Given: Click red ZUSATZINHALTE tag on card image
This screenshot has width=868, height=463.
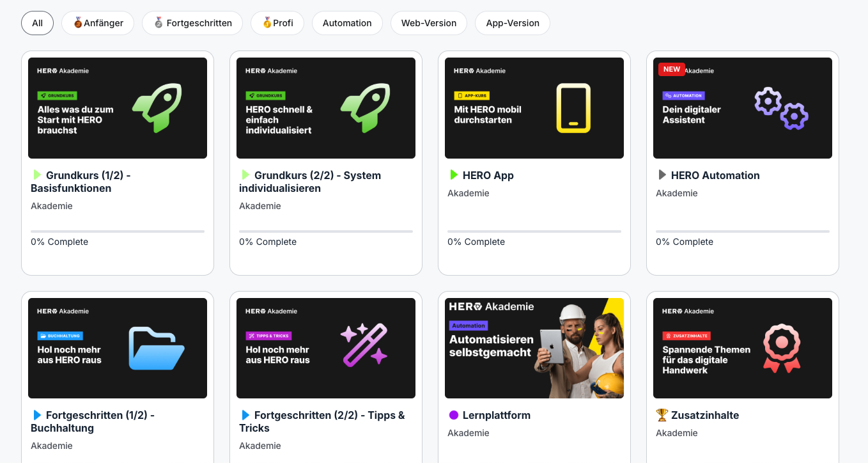Looking at the screenshot, I should click(x=686, y=336).
